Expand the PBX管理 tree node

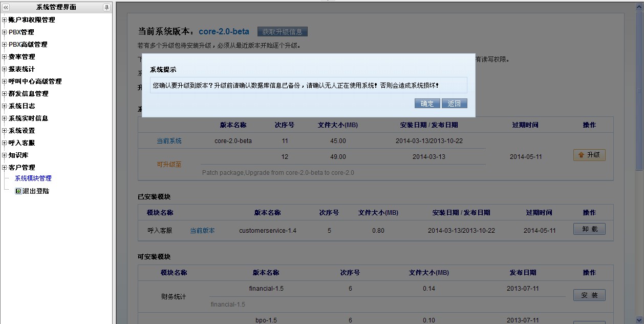click(5, 32)
